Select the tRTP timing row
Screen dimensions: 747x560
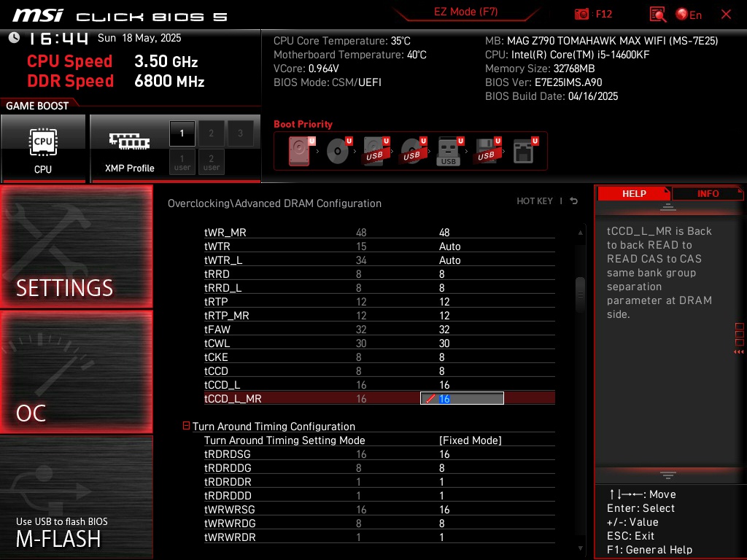click(379, 301)
